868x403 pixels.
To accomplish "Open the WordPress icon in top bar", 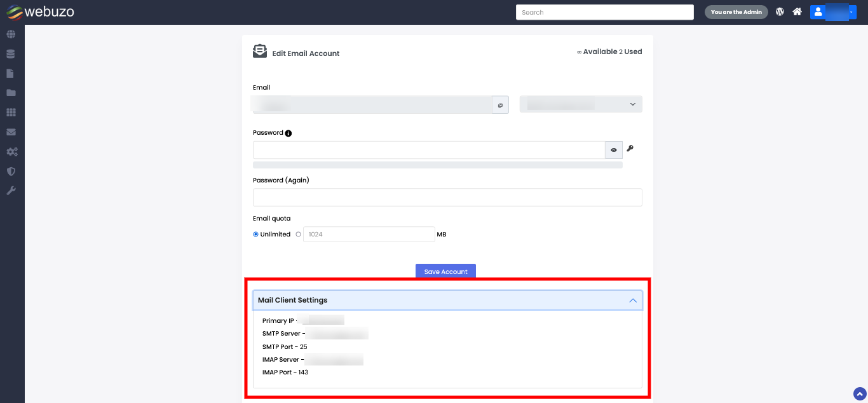I will pyautogui.click(x=780, y=12).
